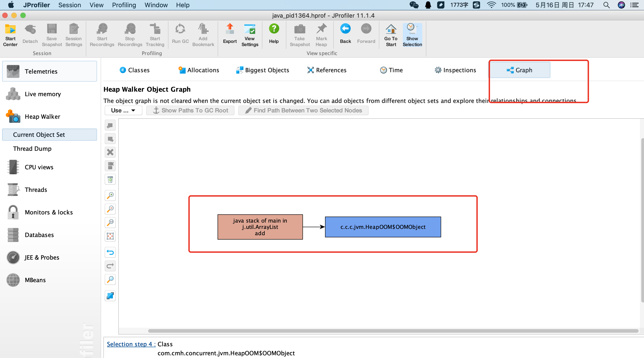Click the graph zoom out magnifier
The width and height of the screenshot is (644, 358).
point(110,209)
